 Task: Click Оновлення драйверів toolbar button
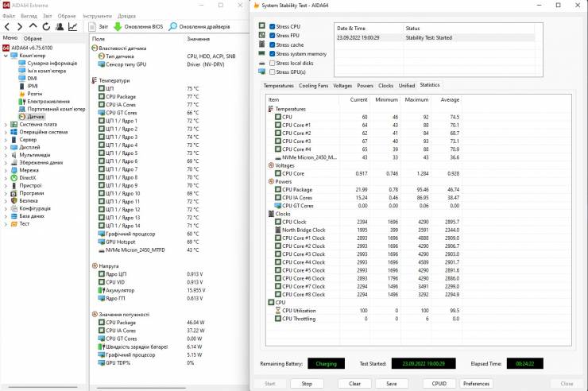(x=199, y=26)
